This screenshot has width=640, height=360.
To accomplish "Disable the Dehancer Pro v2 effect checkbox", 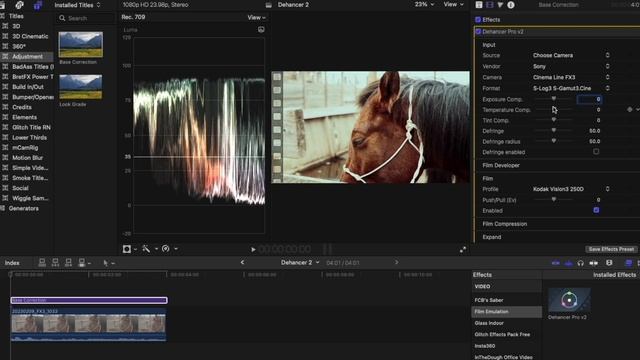I will click(x=478, y=31).
